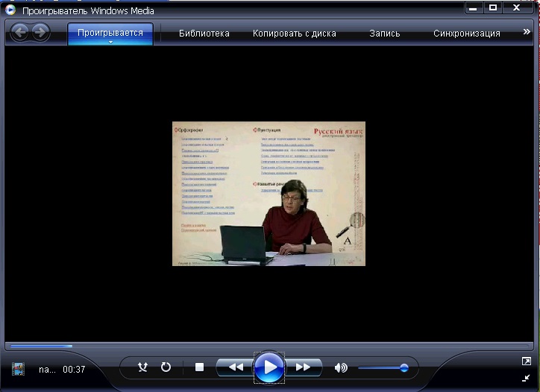Click the seek progress bar
Viewport: 540px width, 392px height.
coord(269,346)
